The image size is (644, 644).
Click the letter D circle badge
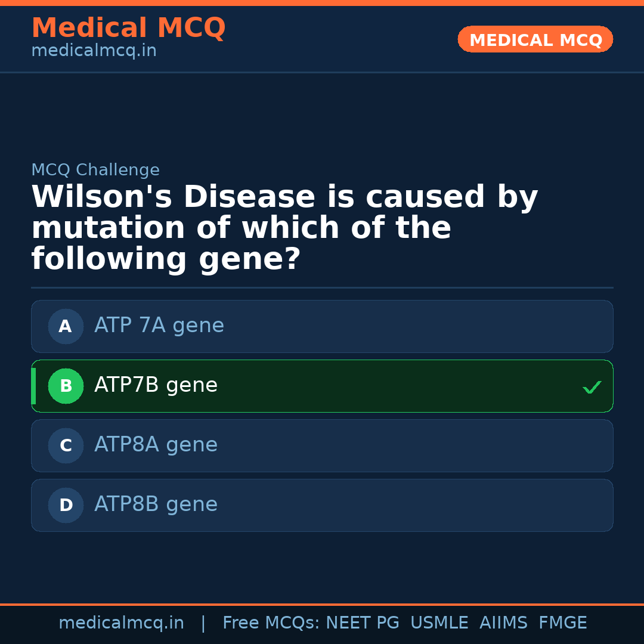(x=66, y=505)
